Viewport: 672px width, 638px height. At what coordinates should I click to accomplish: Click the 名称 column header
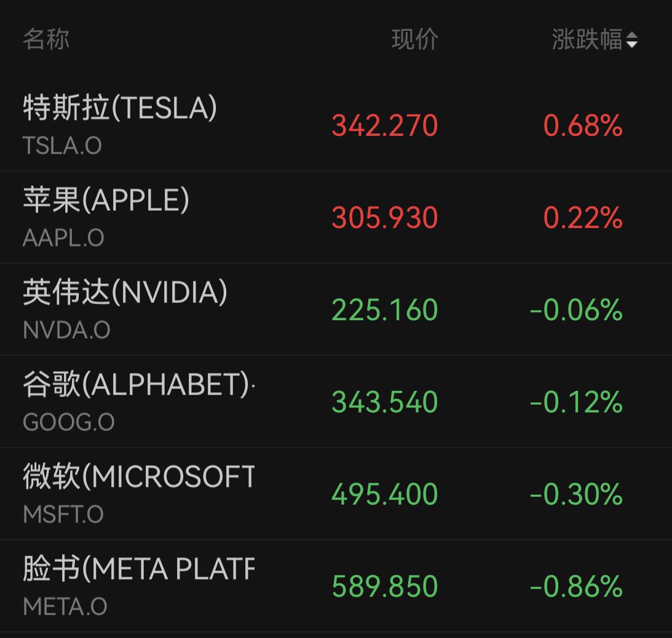click(x=46, y=39)
